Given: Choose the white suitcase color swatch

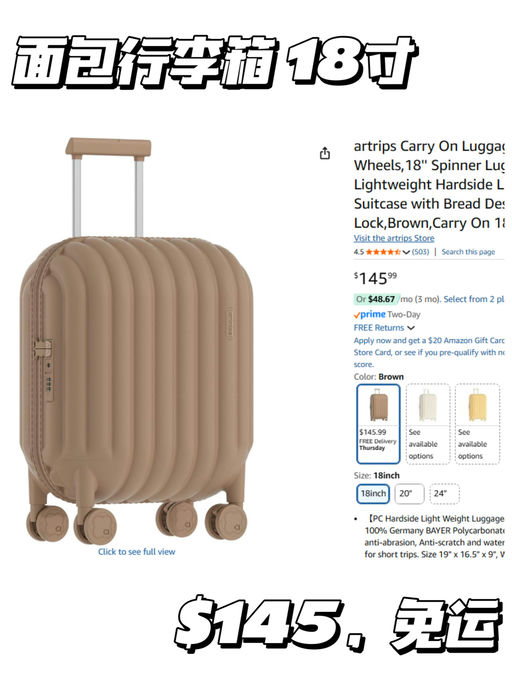Looking at the screenshot, I should pos(427,424).
